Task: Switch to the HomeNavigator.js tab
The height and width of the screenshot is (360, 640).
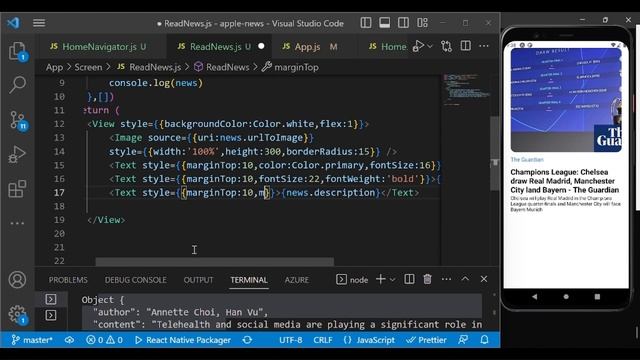Action: pos(98,47)
